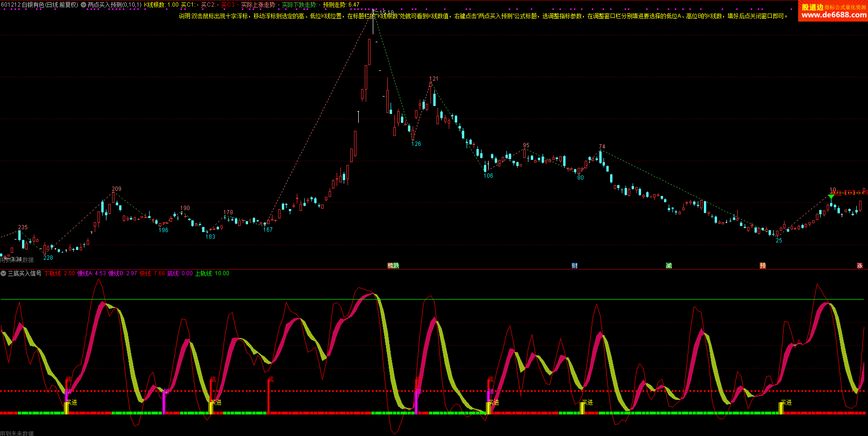The height and width of the screenshot is (436, 868).
Task: Click the 15.19 high price label
Action: [387, 13]
